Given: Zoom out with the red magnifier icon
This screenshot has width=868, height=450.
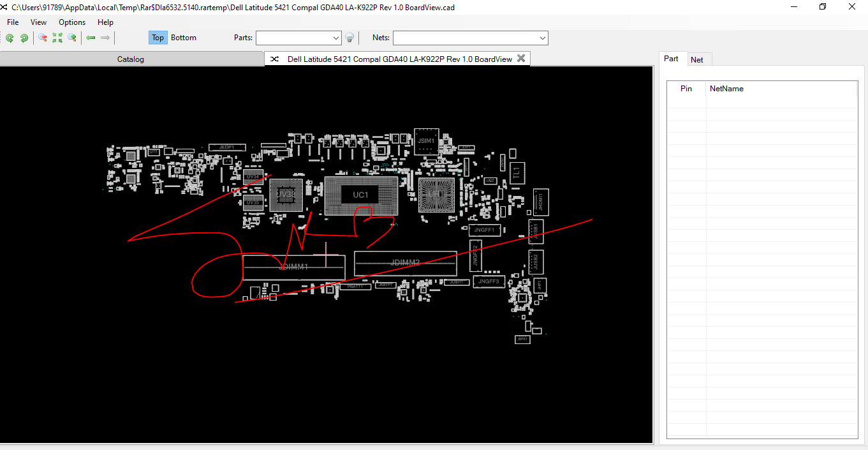Looking at the screenshot, I should tap(43, 38).
